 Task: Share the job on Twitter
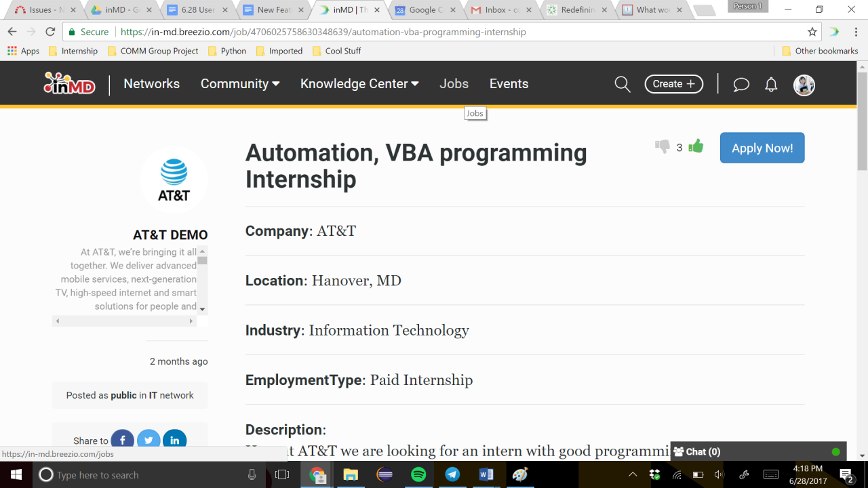[149, 440]
